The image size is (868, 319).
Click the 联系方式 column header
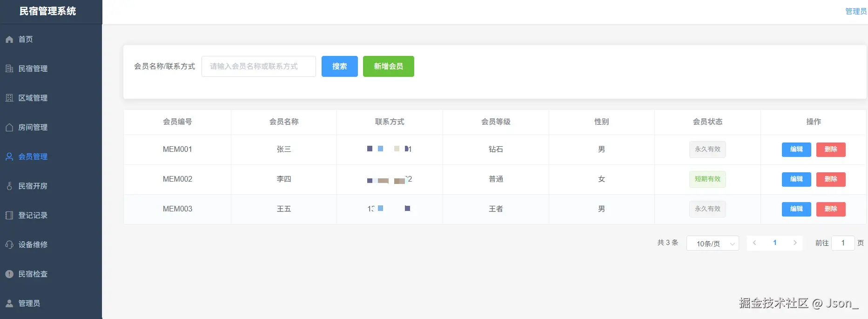[x=390, y=122]
